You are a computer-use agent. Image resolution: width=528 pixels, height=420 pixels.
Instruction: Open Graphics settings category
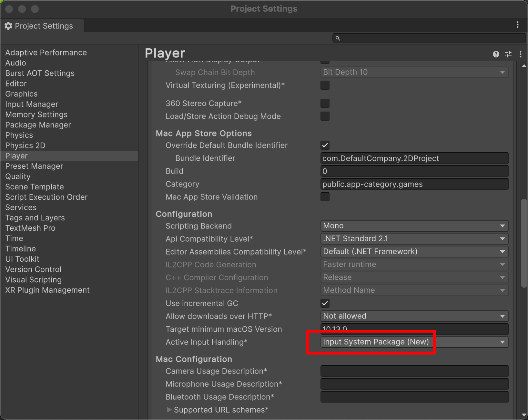pos(21,94)
